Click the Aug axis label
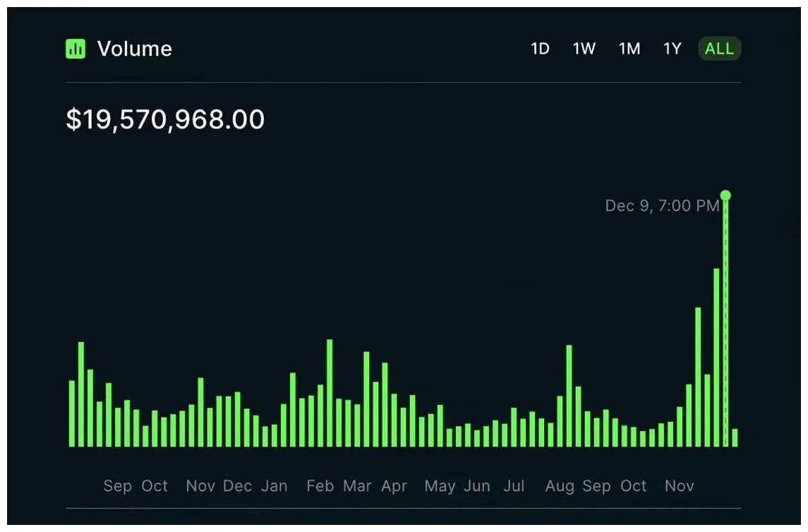 560,486
